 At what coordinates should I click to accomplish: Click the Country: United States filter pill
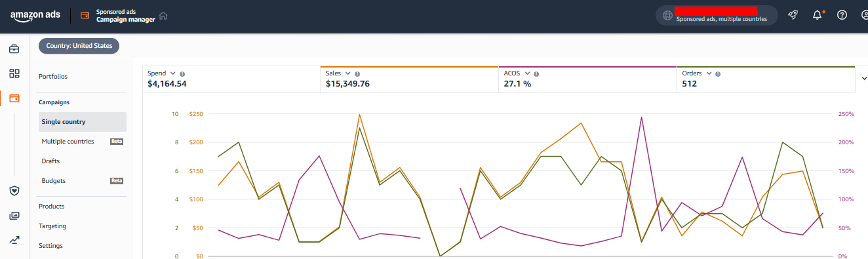(x=79, y=46)
